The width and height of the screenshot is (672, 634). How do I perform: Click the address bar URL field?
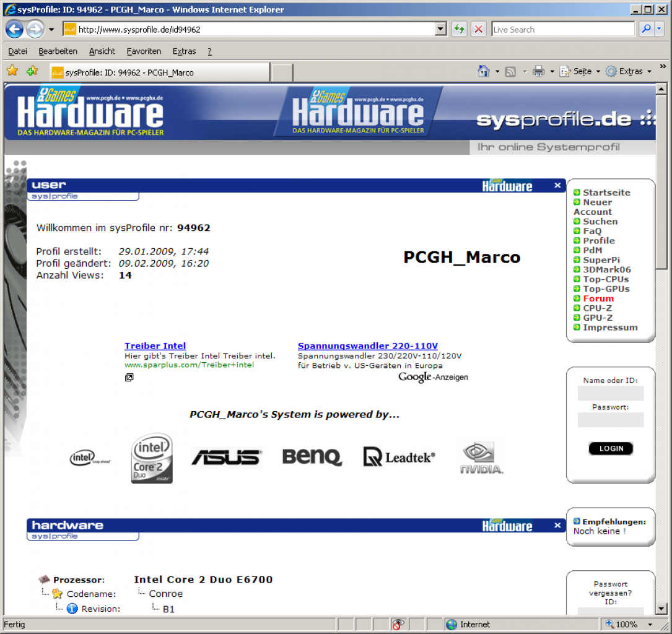click(255, 29)
